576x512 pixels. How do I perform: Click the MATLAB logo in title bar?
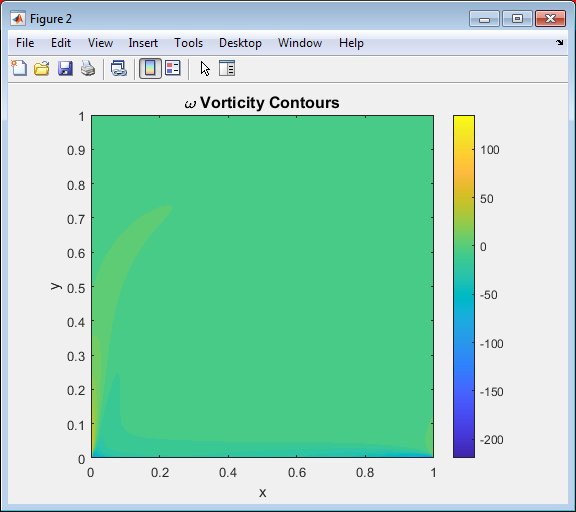18,18
